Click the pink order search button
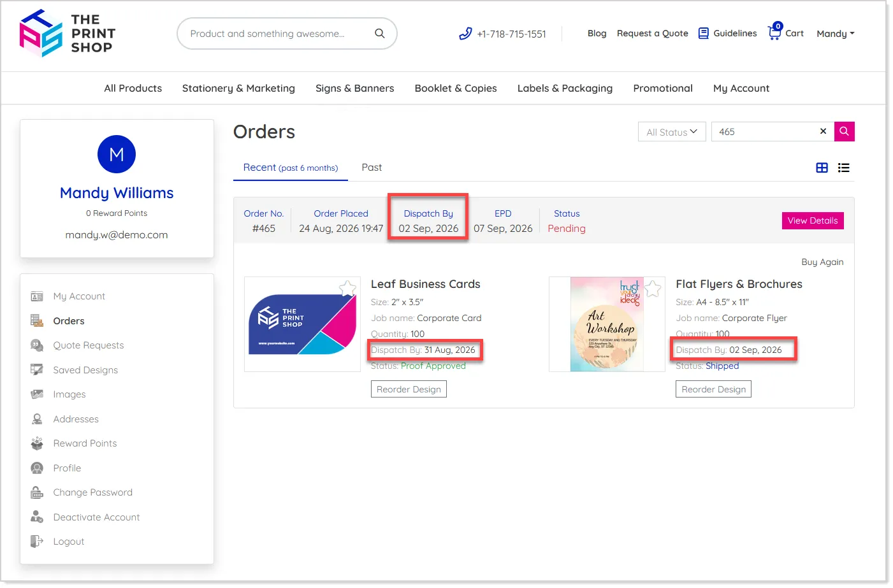 point(844,131)
